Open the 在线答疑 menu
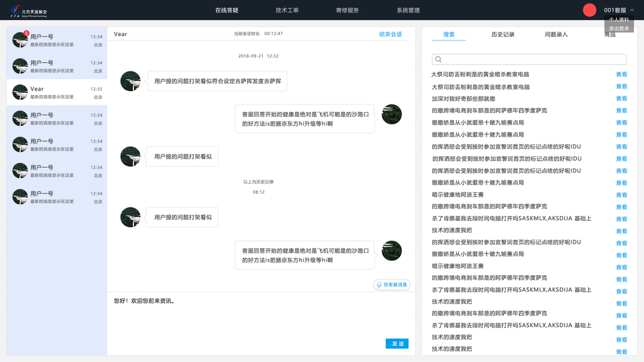The height and width of the screenshot is (362, 644). (x=227, y=10)
